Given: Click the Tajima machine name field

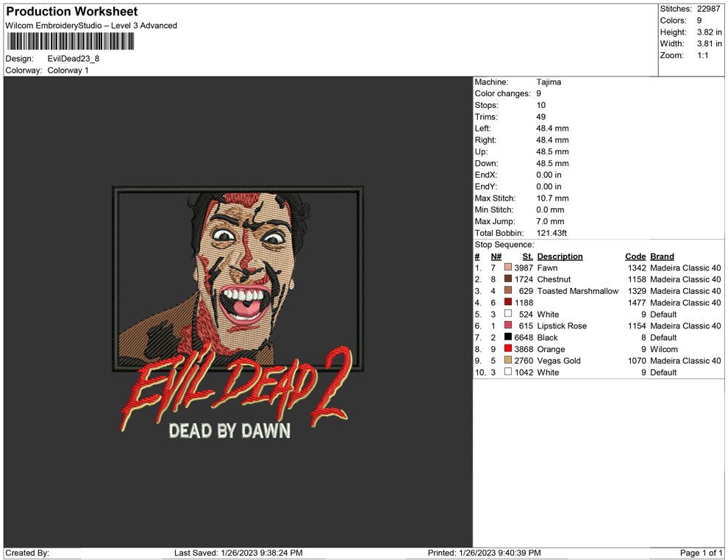Looking at the screenshot, I should point(548,82).
